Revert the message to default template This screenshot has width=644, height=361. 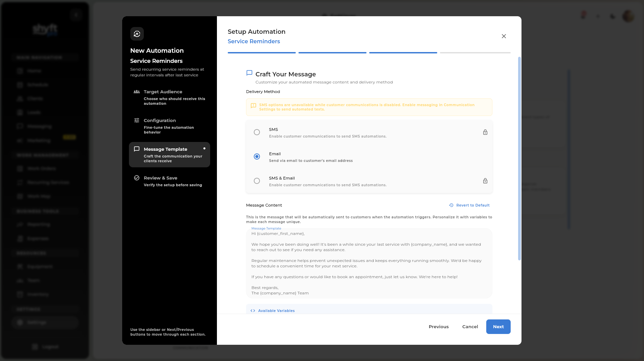470,205
